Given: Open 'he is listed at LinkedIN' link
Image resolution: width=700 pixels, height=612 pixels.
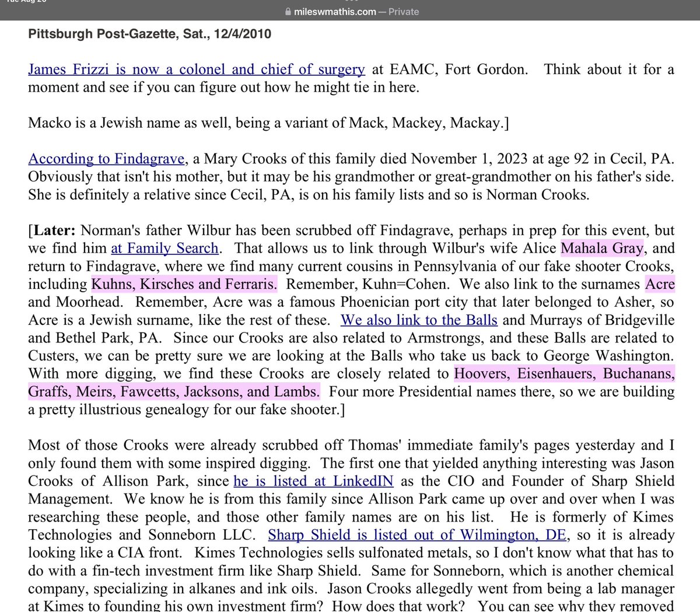Looking at the screenshot, I should point(313,481).
